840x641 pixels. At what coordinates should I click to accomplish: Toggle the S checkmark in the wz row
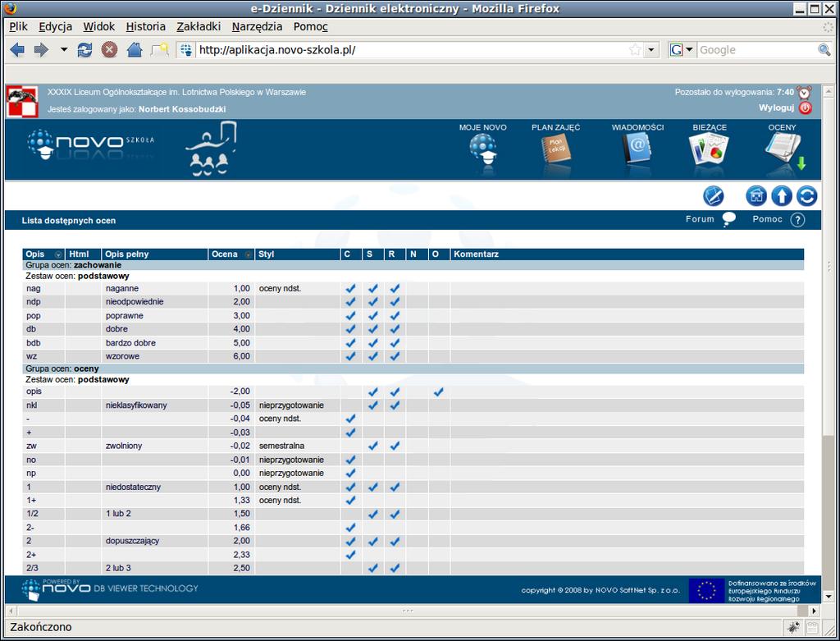373,356
